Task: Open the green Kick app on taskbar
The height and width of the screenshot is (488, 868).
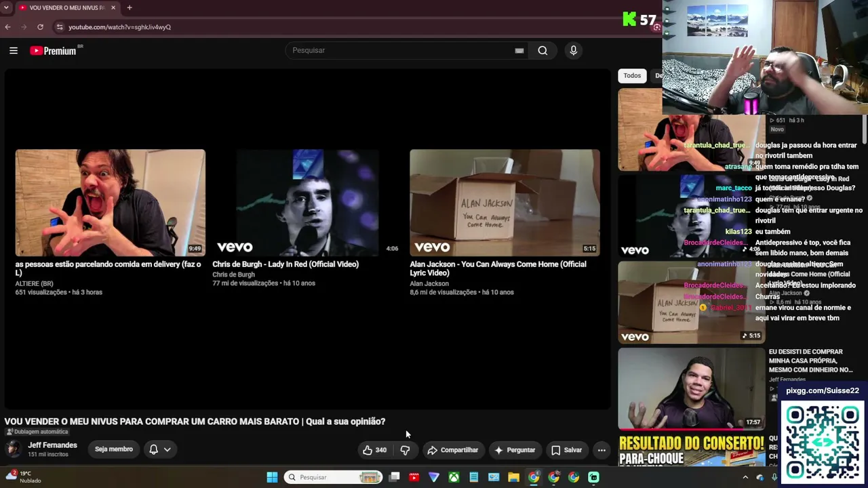Action: [593, 477]
